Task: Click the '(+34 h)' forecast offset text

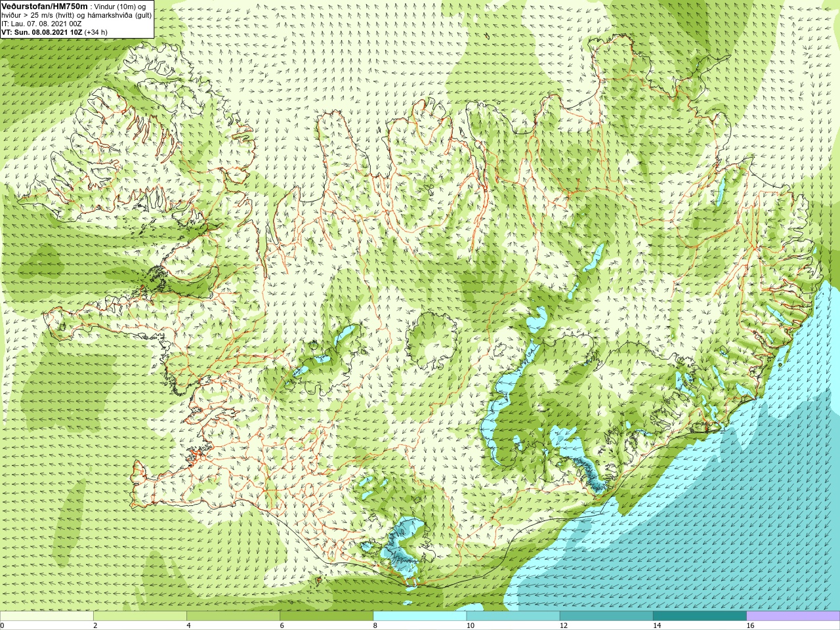Action: (96, 32)
